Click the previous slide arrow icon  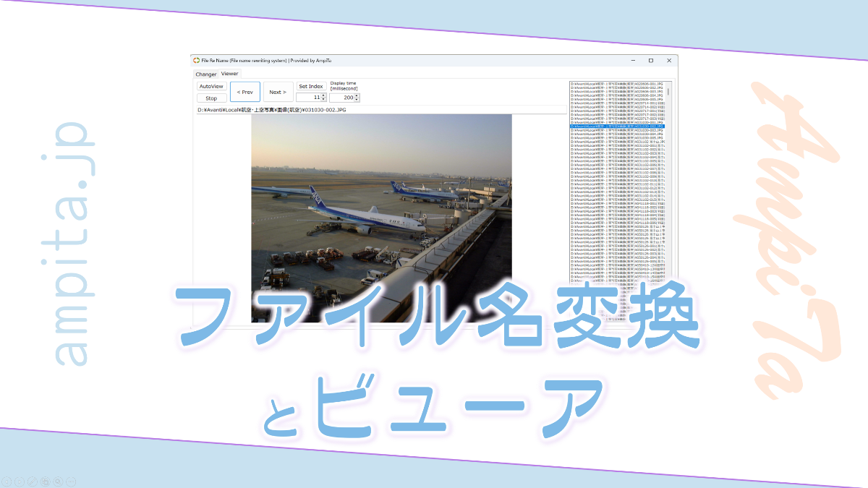(7, 481)
